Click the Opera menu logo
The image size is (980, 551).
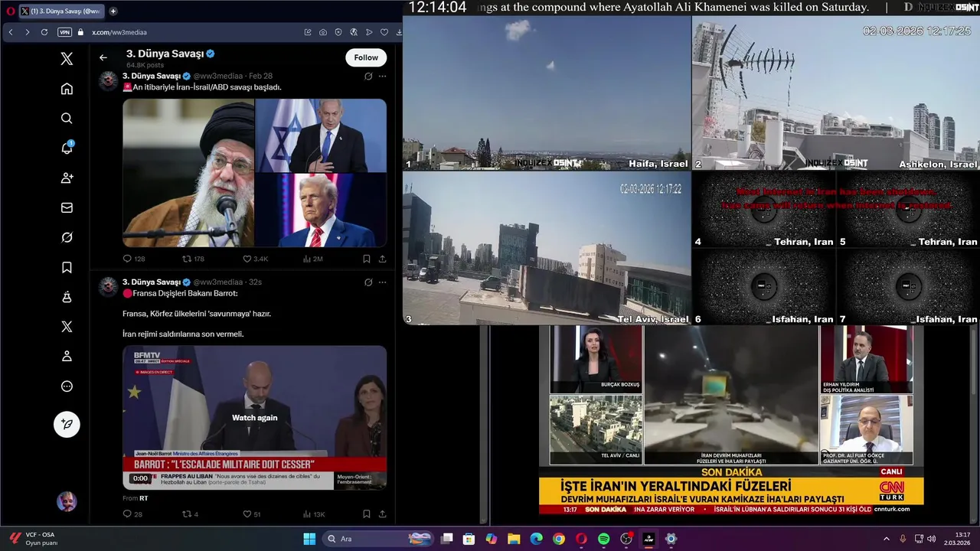coord(10,11)
